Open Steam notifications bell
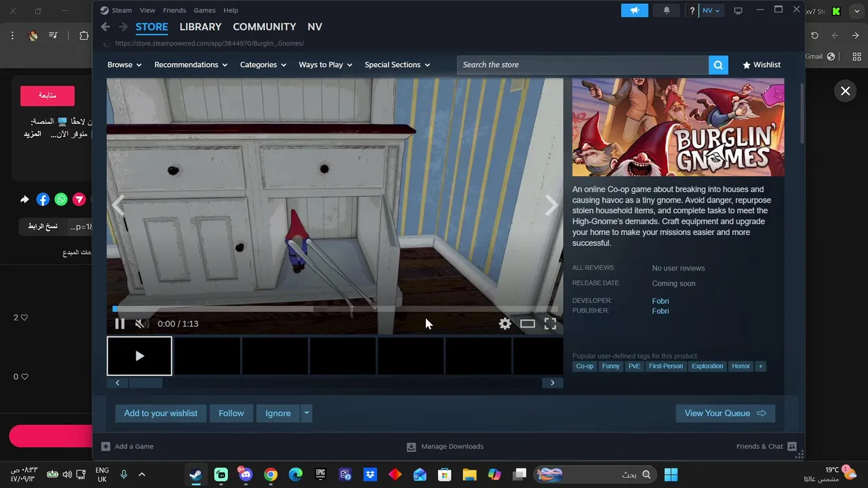 click(667, 10)
